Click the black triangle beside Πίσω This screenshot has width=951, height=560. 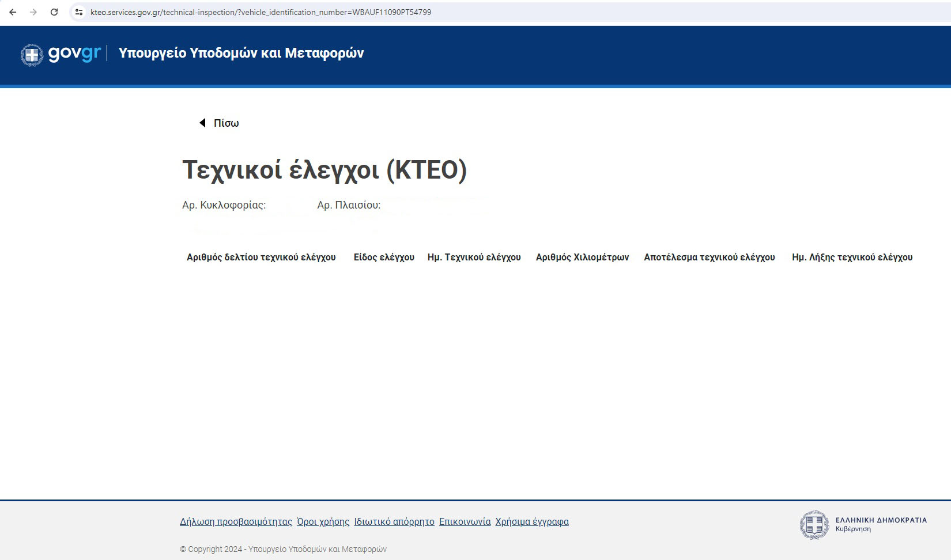coord(202,123)
